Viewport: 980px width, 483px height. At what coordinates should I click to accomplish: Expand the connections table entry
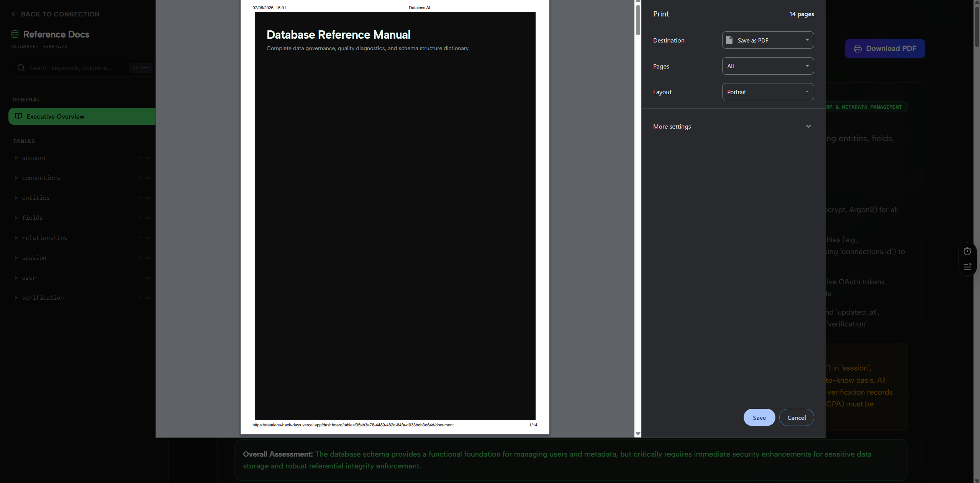click(82, 178)
